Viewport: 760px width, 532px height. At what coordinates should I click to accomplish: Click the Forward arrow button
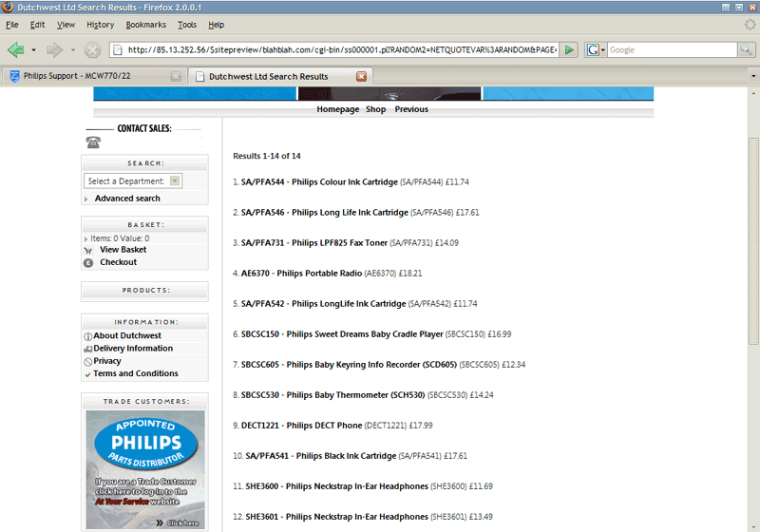pos(54,49)
